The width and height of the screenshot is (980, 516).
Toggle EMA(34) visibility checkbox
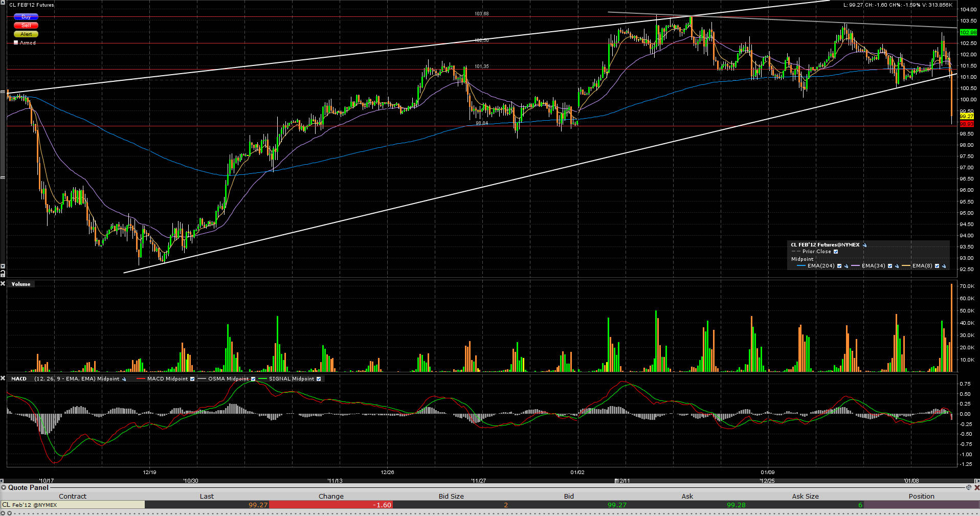(x=890, y=266)
